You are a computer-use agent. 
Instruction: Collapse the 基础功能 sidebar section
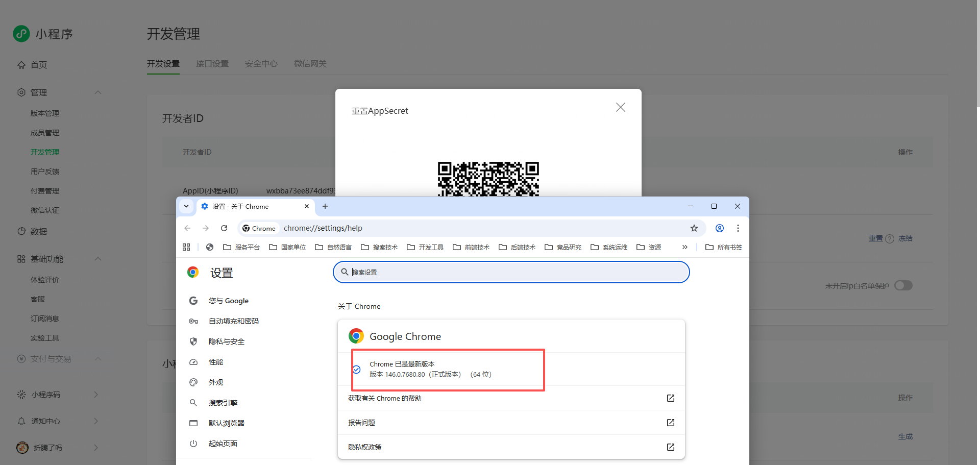pos(98,259)
